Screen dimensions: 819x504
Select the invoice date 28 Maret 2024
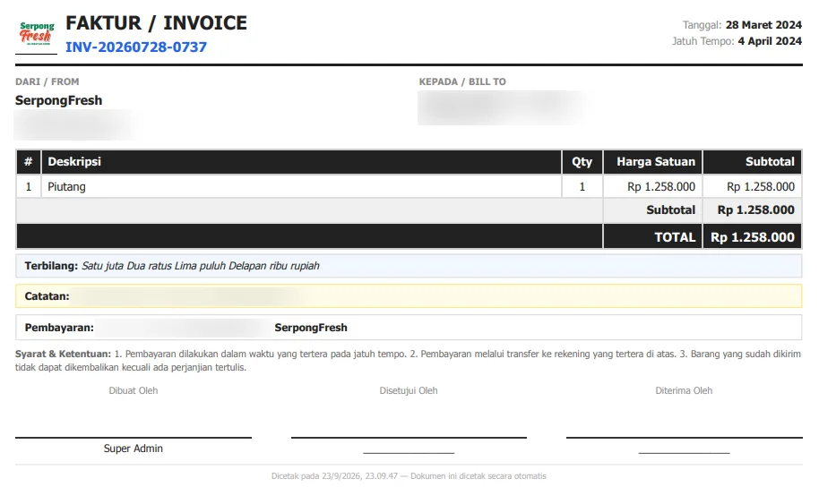(x=763, y=24)
